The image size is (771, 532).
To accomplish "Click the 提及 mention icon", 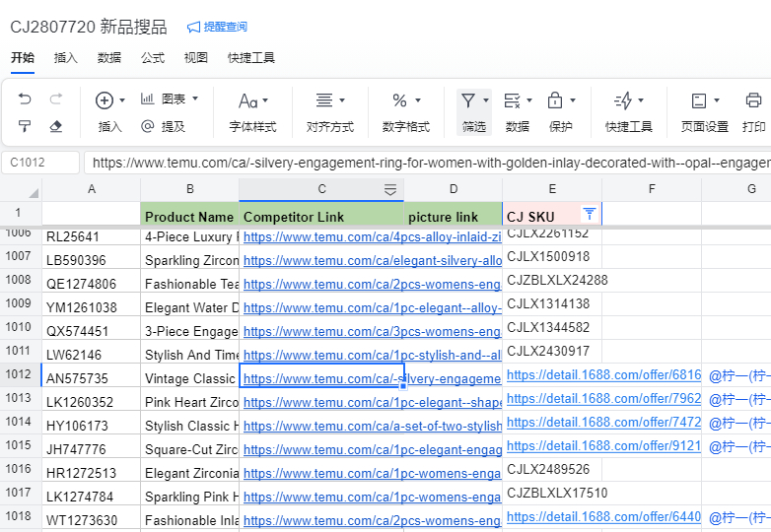I will point(148,126).
